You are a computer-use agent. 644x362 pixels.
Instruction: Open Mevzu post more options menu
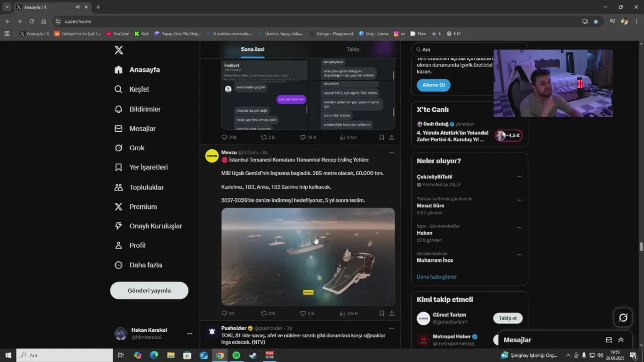(392, 152)
